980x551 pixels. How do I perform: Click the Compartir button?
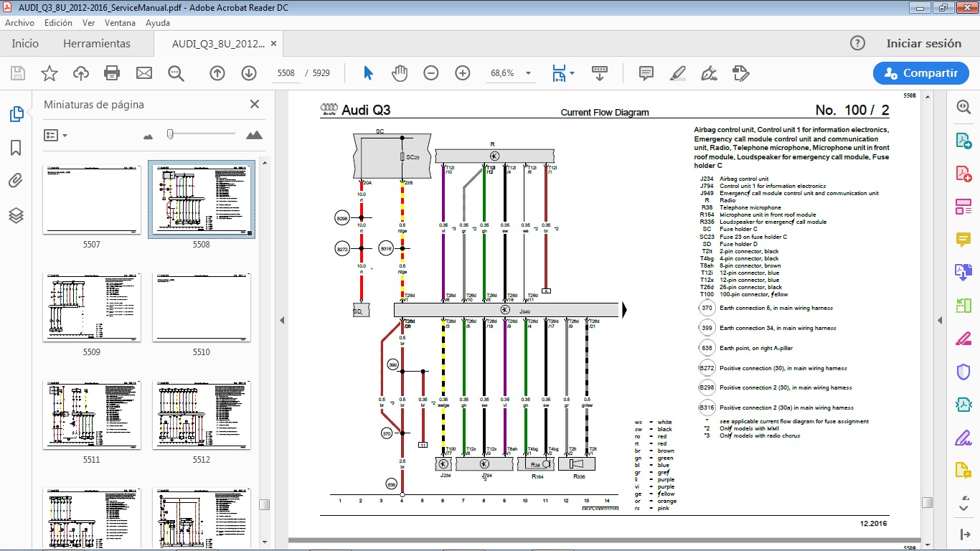(x=921, y=73)
